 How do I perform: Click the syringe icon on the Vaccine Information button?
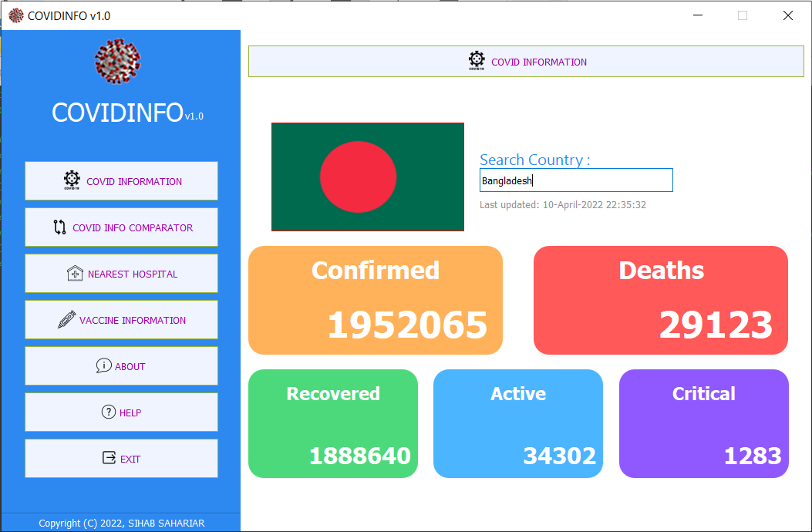(67, 320)
